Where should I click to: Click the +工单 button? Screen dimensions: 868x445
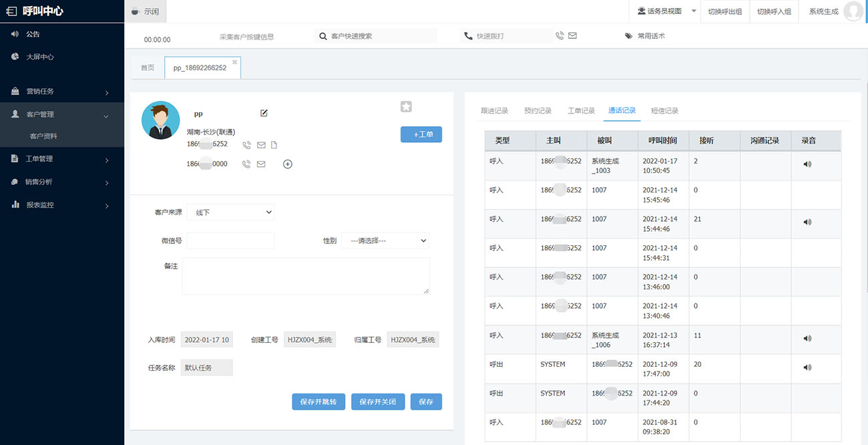click(x=421, y=134)
